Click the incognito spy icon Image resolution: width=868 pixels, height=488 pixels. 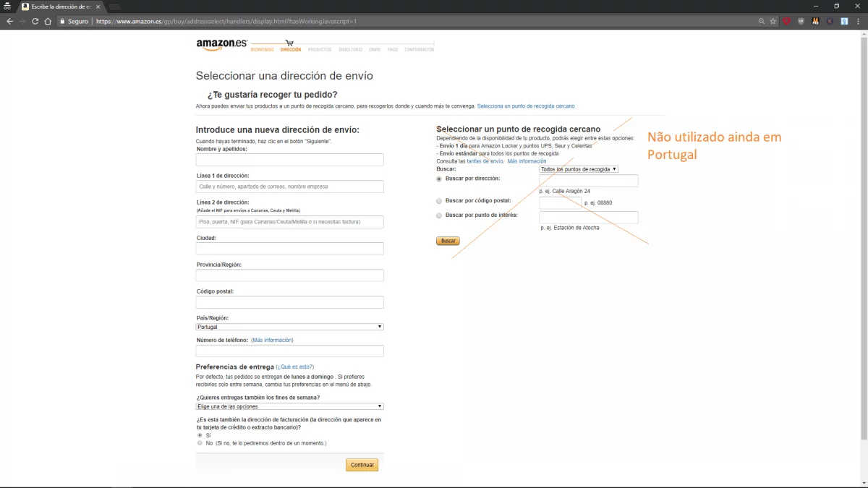point(7,6)
